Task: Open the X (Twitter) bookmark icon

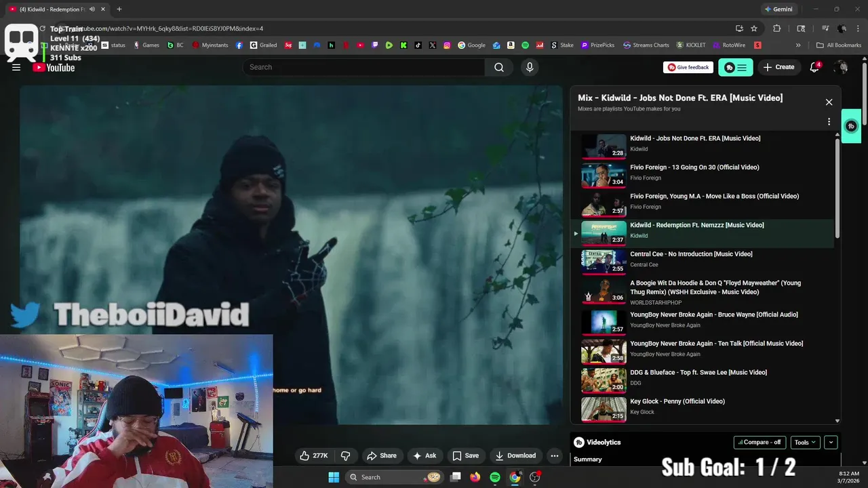Action: (x=433, y=45)
